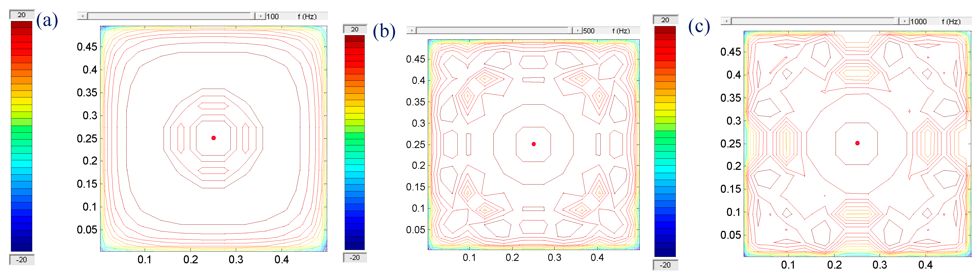Select red source point in 1000 Hz plot
The image size is (980, 279).
tap(857, 143)
